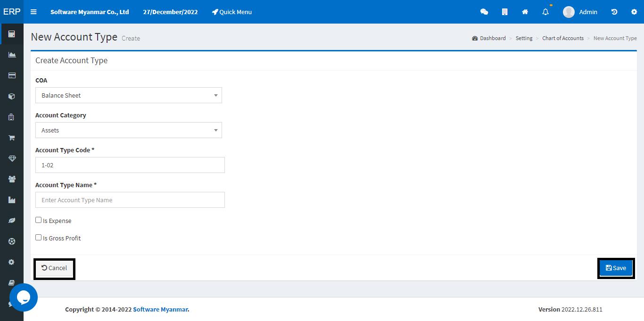This screenshot has height=321, width=644.
Task: Focus the Account Type Code field
Action: (x=130, y=165)
